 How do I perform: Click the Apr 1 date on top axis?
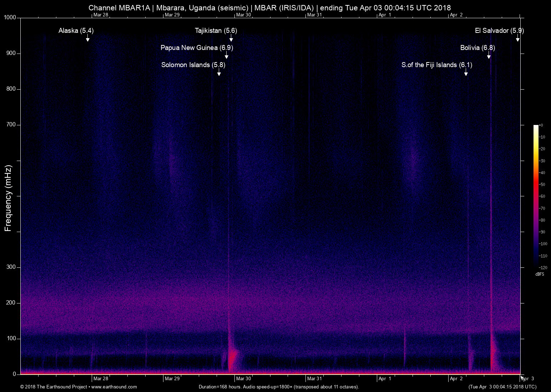pos(385,15)
